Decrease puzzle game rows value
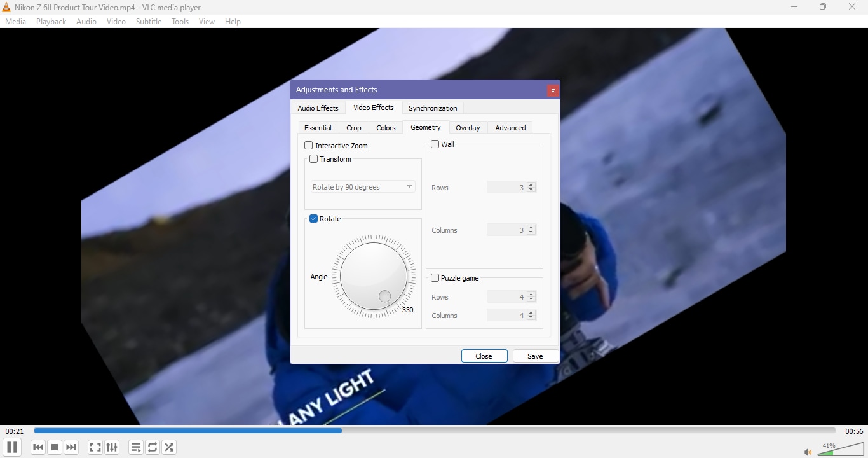Viewport: 868px width, 458px height. pos(532,300)
